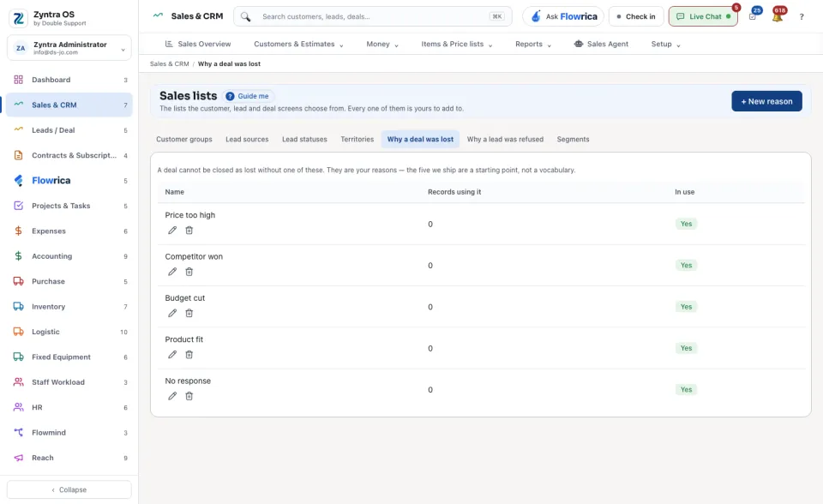The height and width of the screenshot is (504, 823).
Task: Switch to Segments tab
Action: [x=574, y=139]
